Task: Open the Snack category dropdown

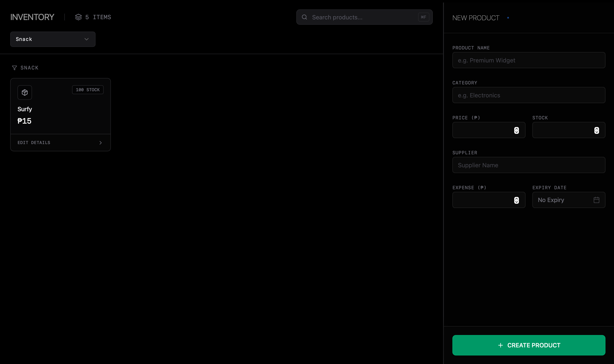Action: point(52,39)
